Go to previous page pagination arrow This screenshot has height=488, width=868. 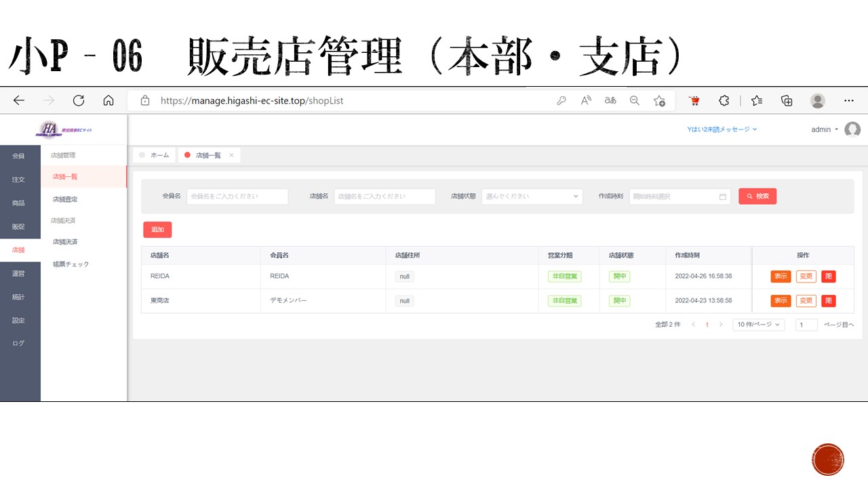(693, 325)
